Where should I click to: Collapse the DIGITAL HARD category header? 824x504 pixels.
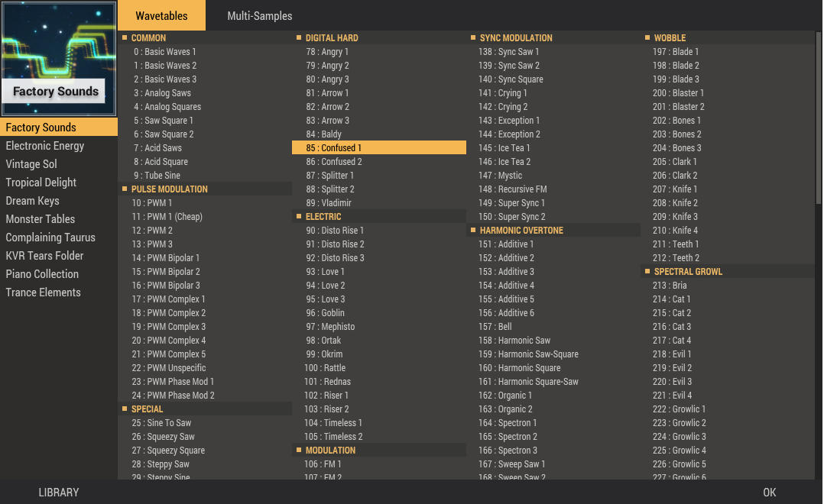point(332,37)
